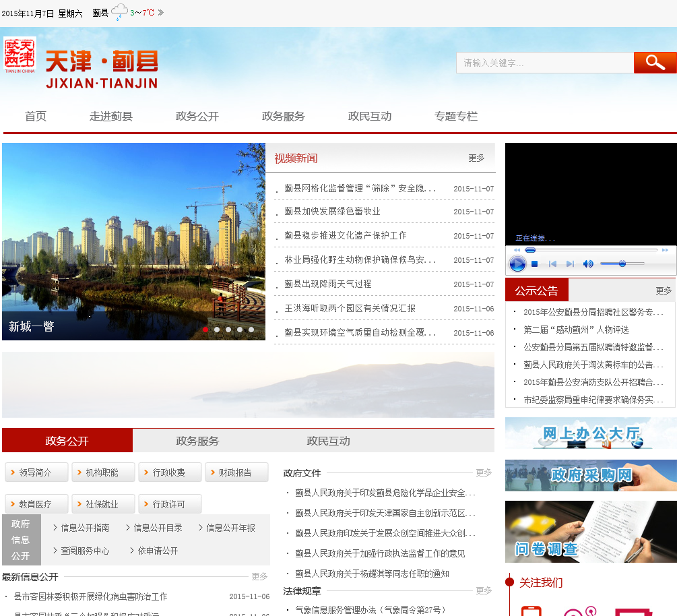The image size is (677, 616).
Task: Open 查阅服务中心 link
Action: (85, 551)
